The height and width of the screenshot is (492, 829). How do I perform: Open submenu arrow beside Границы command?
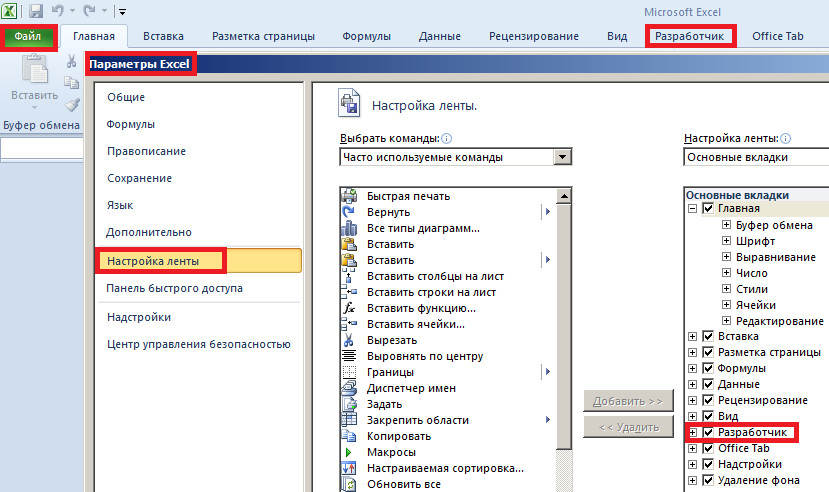[x=547, y=372]
